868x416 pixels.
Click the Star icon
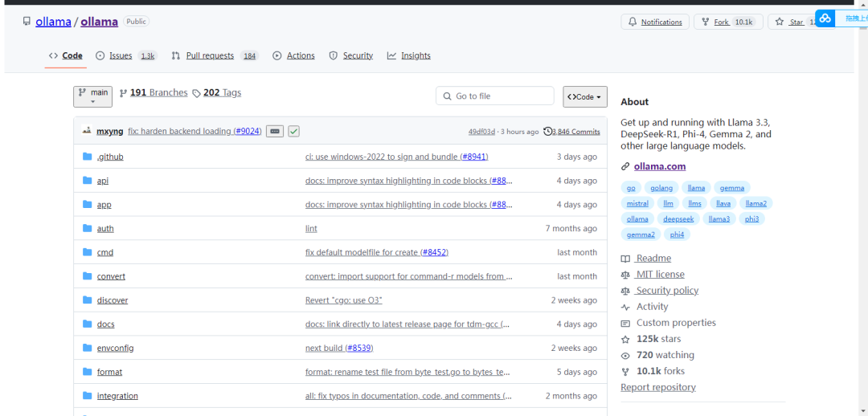[x=780, y=22]
